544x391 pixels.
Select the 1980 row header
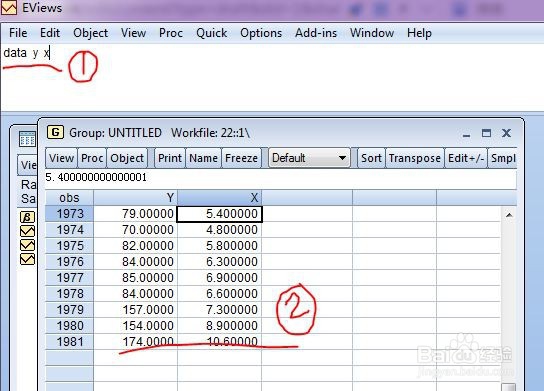click(x=69, y=325)
